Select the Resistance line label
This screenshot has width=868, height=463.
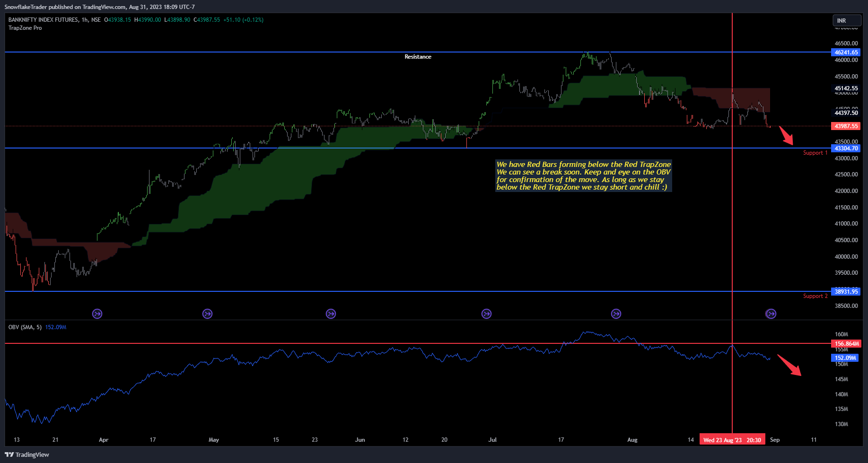(418, 57)
